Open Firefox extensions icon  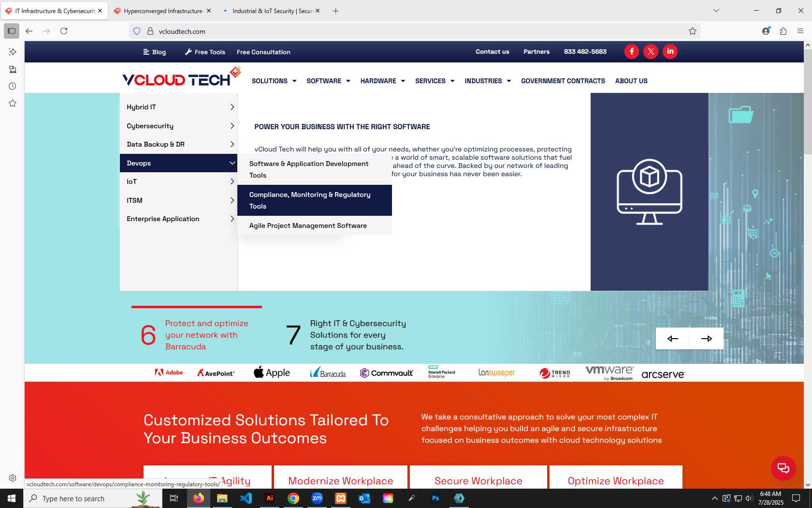click(x=783, y=31)
